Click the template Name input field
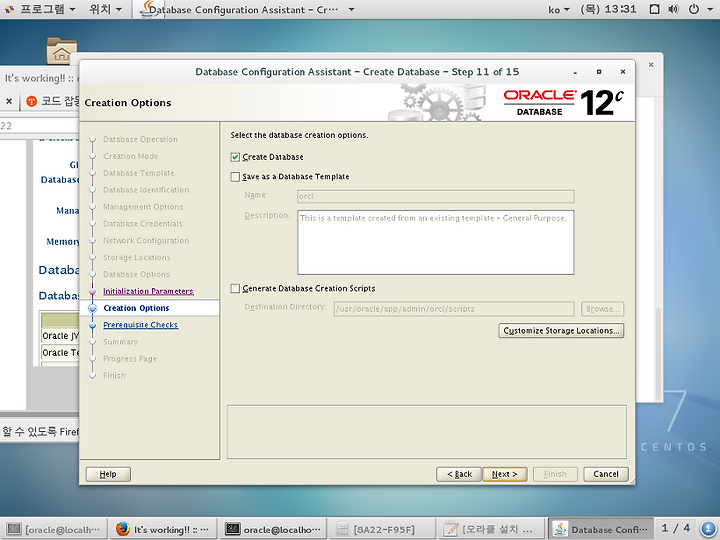 point(435,197)
